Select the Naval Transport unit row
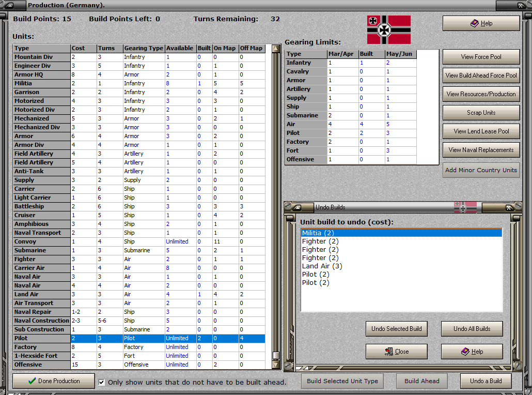Image resolution: width=532 pixels, height=395 pixels. coord(139,233)
